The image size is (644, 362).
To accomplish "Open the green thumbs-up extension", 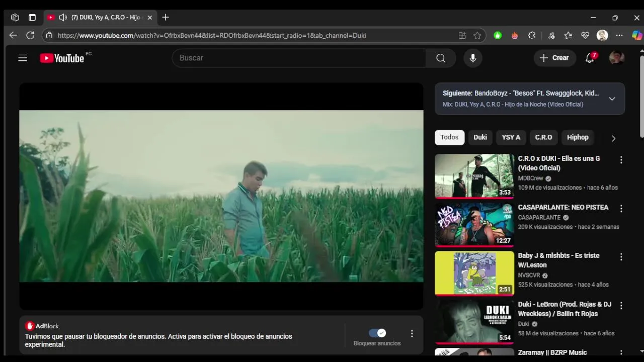I will (x=498, y=35).
